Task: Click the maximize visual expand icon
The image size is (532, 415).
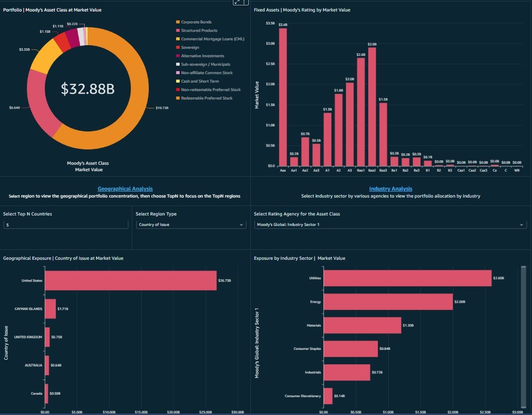Action: click(237, 2)
